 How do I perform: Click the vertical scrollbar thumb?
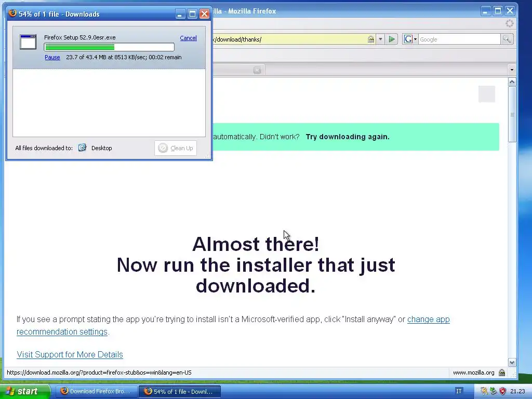pos(512,114)
